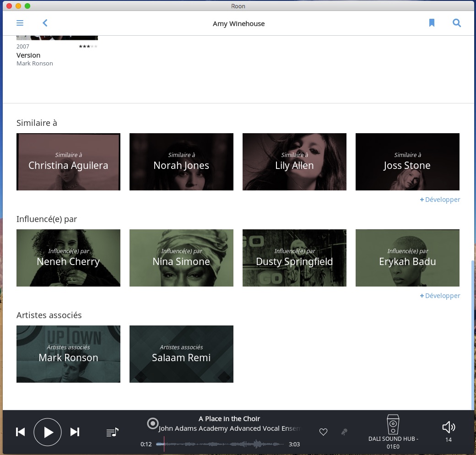Open Joss Stone artist card
This screenshot has width=476, height=455.
click(x=407, y=162)
